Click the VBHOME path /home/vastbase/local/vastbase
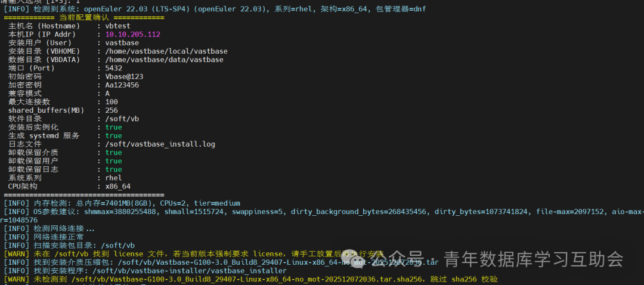 pyautogui.click(x=166, y=51)
